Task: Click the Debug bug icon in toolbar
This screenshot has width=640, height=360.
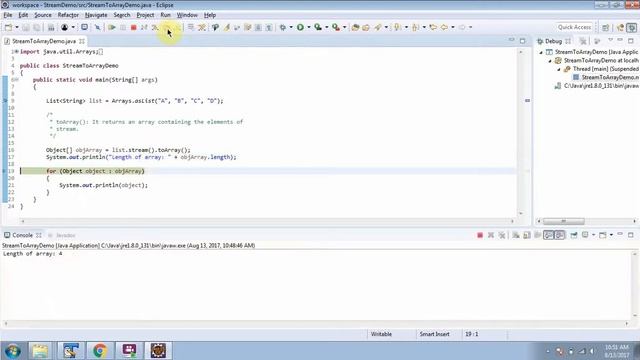Action: (x=282, y=27)
